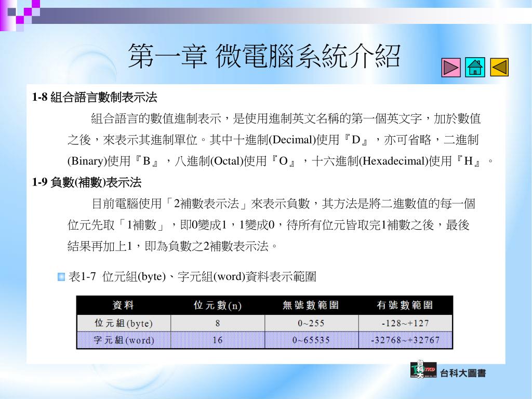Click cell with range -128~+127

pos(405,323)
